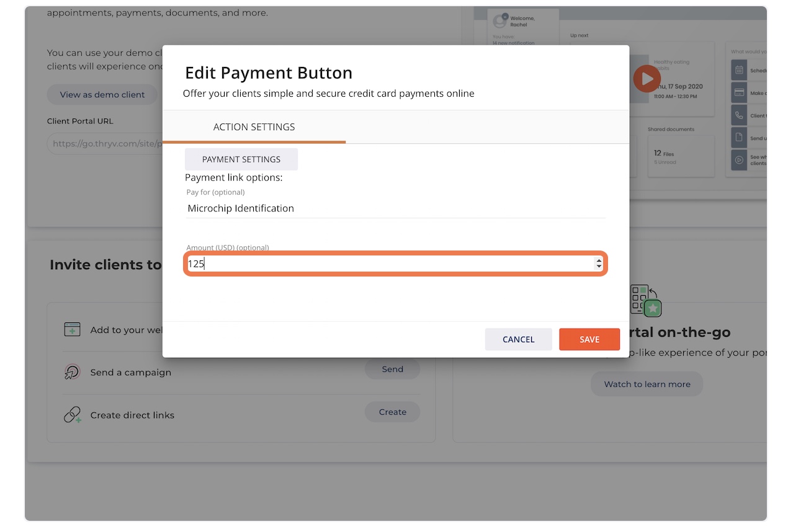Click the phone icon in the preview panel

(739, 115)
